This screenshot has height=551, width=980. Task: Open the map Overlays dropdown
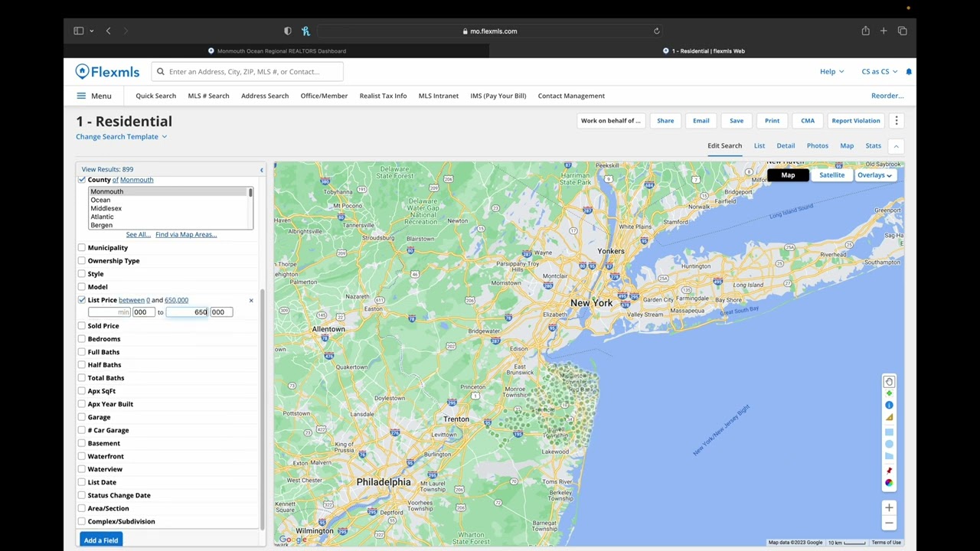(x=874, y=175)
